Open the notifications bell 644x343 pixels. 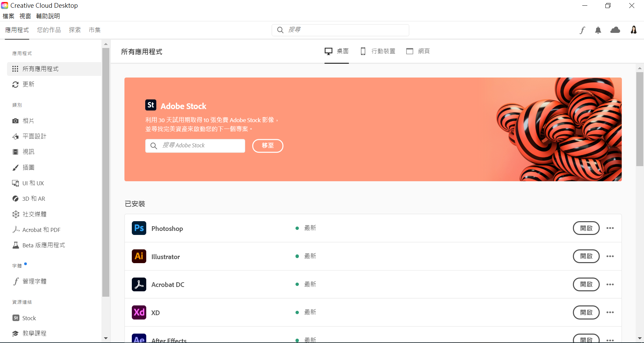(x=598, y=30)
